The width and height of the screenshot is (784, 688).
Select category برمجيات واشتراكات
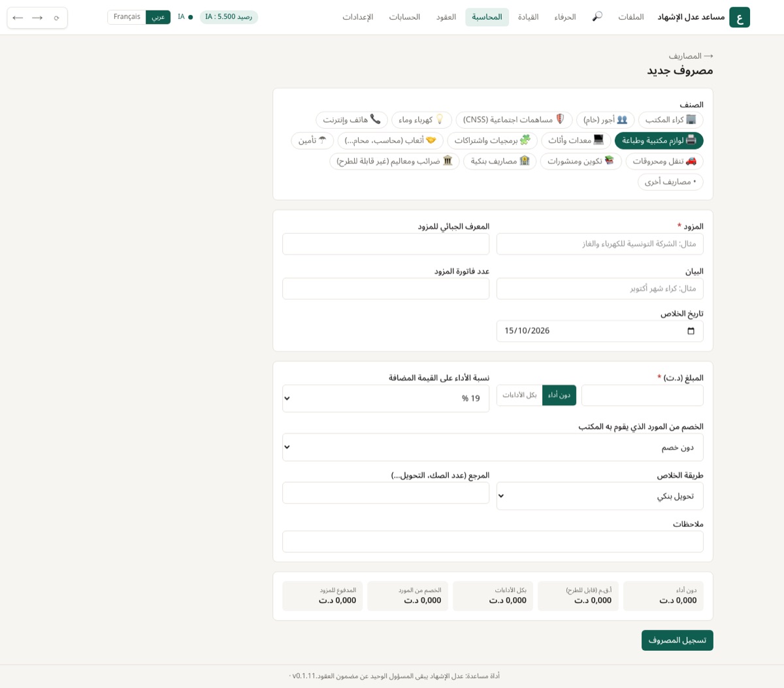[x=492, y=140]
